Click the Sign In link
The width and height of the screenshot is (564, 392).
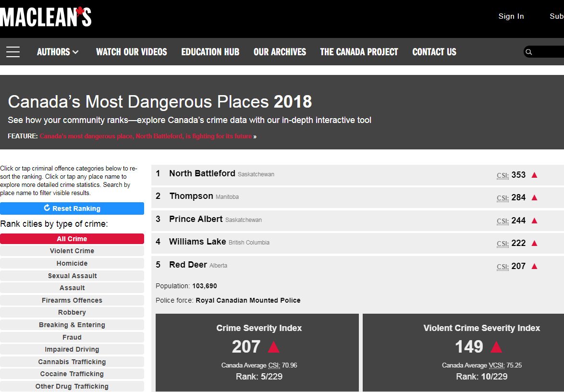511,16
